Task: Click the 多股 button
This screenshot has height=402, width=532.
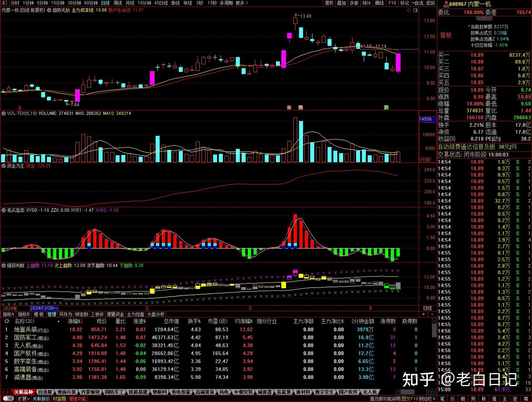Action: [354, 3]
